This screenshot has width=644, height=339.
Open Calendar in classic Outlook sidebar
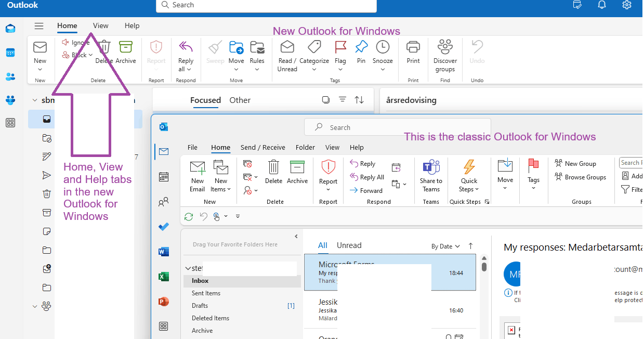(x=164, y=177)
